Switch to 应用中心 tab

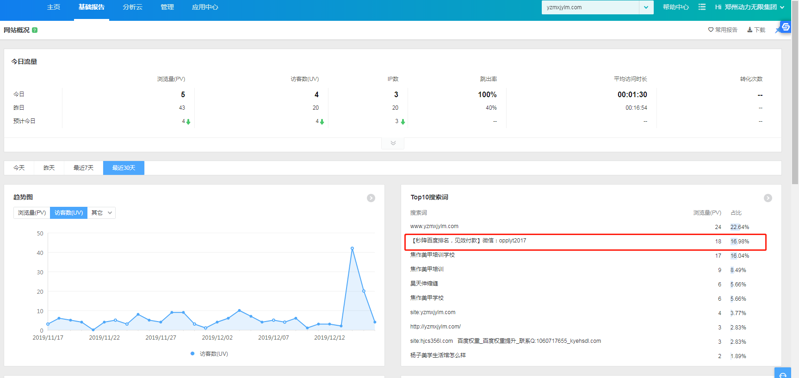pyautogui.click(x=205, y=7)
